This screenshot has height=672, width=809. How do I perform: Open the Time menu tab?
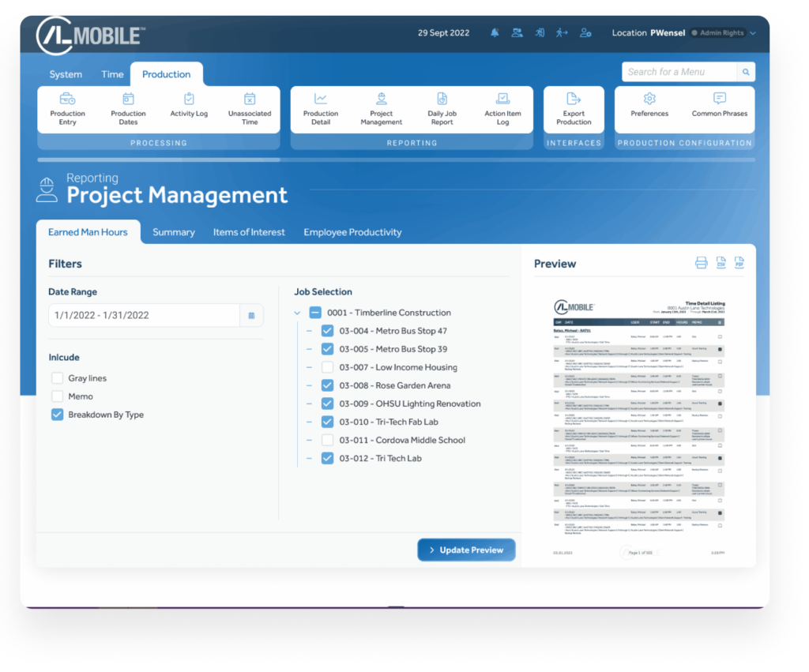112,73
